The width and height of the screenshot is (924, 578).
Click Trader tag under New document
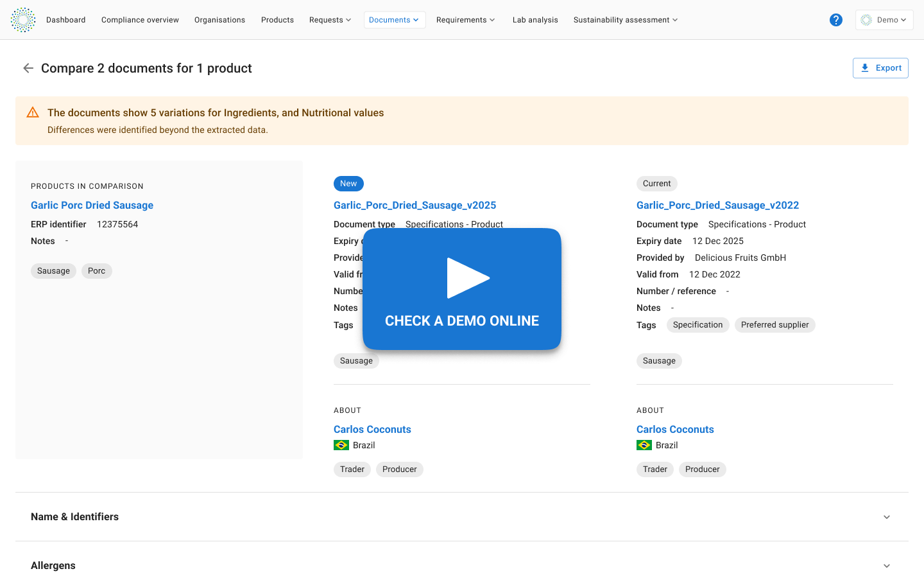352,469
